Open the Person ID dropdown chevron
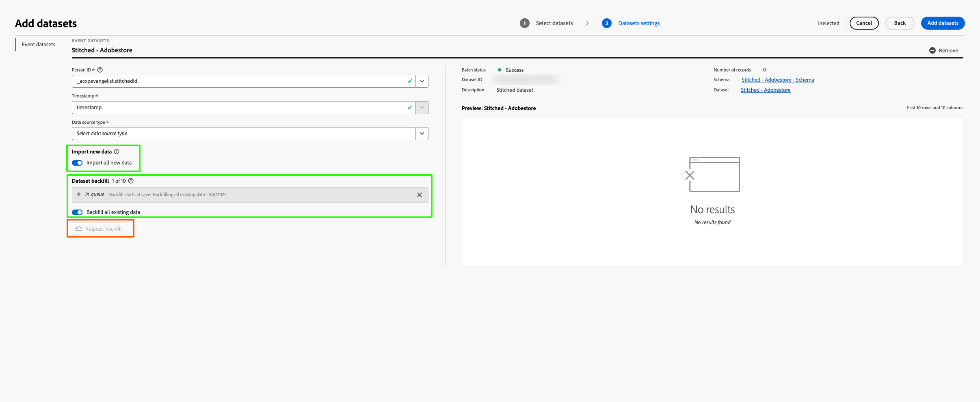Viewport: 980px width, 402px height. 422,81
